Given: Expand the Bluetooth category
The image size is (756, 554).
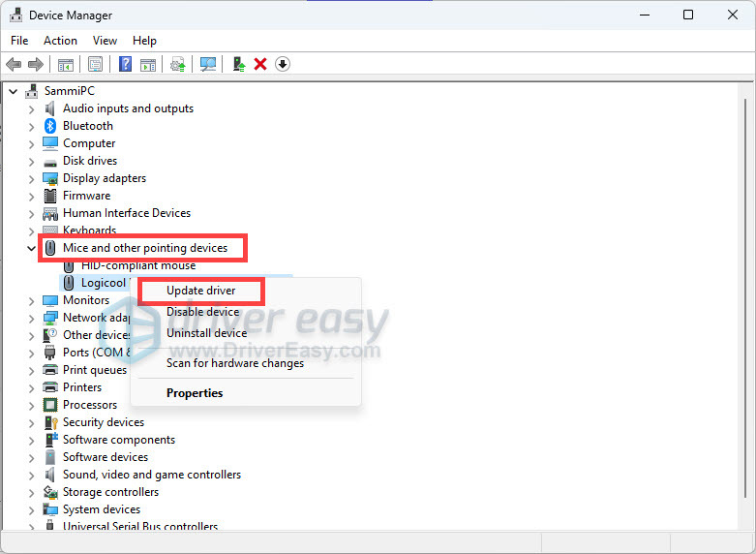Looking at the screenshot, I should click(x=31, y=126).
